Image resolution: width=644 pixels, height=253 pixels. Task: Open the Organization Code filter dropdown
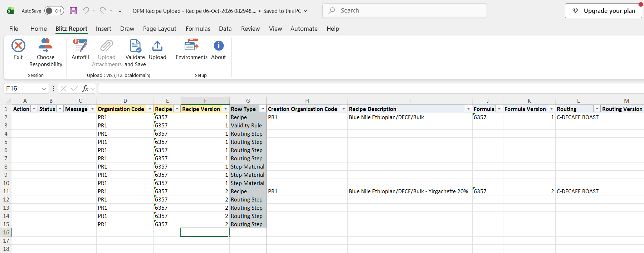pos(150,109)
